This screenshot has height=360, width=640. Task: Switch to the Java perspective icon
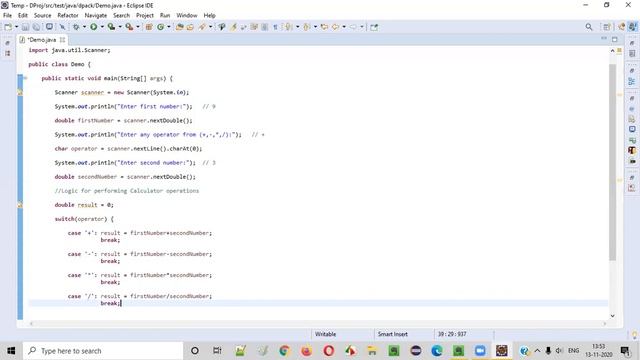(632, 27)
